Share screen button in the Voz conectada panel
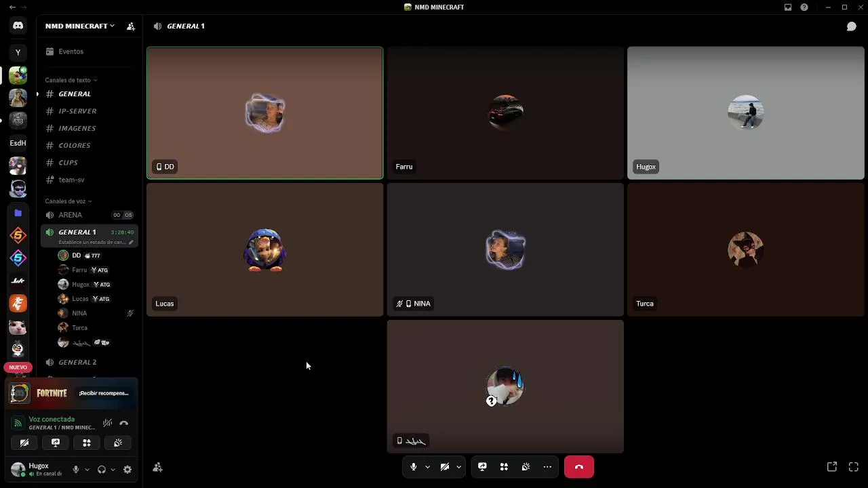868x488 pixels. [56, 443]
